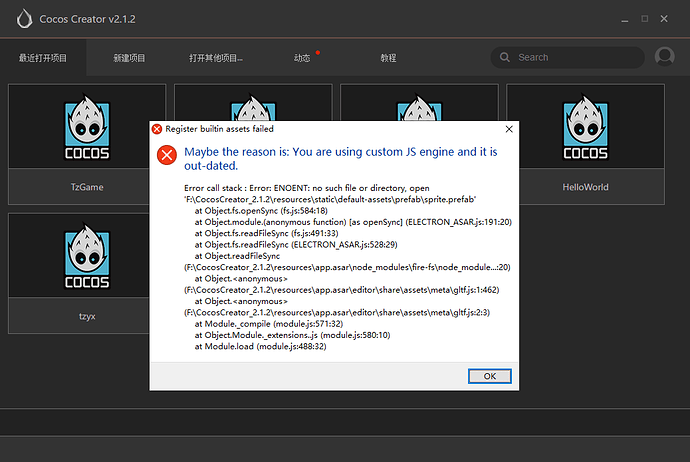This screenshot has height=462, width=690.
Task: Open the tzyx project thumbnail
Action: pyautogui.click(x=87, y=256)
